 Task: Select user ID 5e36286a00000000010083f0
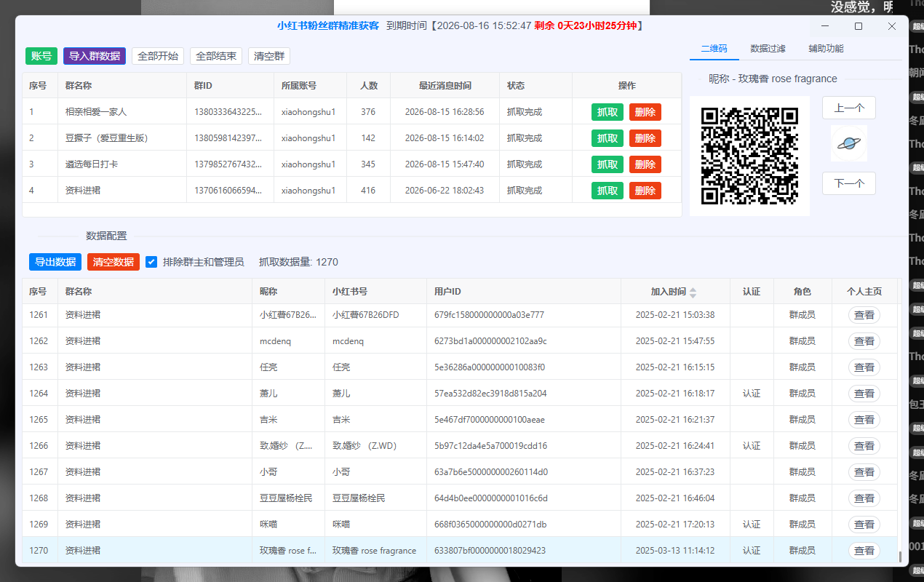point(490,367)
